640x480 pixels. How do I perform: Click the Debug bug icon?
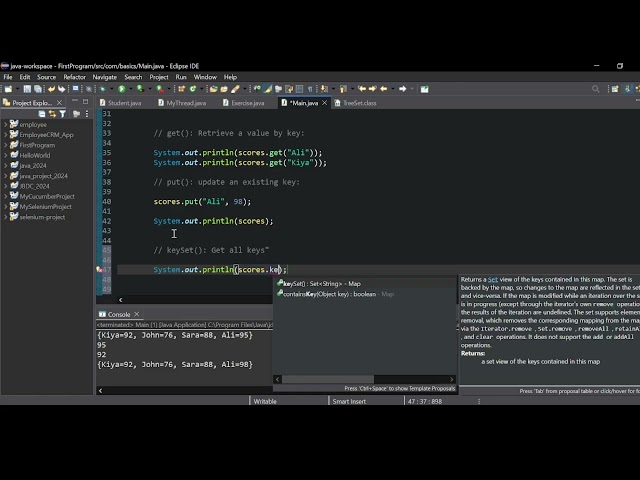(102, 89)
